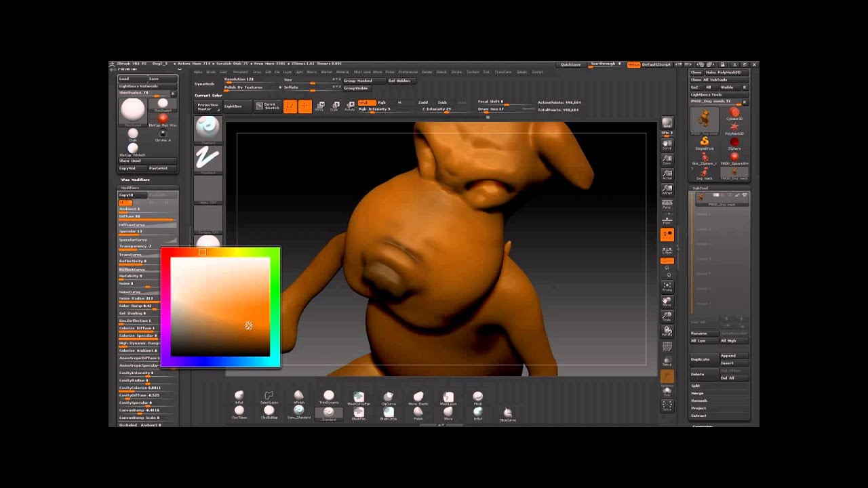Screen dimensions: 868x488
Task: Open the Alpha menu
Action: pyautogui.click(x=198, y=72)
